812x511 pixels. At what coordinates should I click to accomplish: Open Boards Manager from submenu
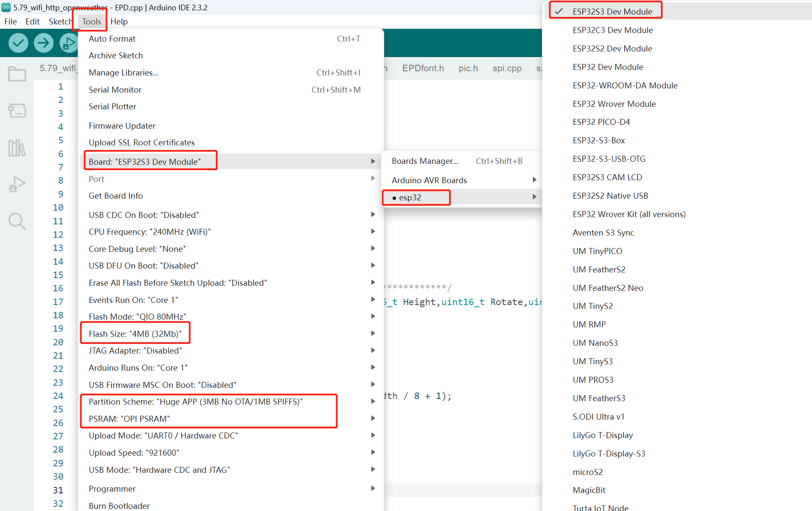point(462,161)
